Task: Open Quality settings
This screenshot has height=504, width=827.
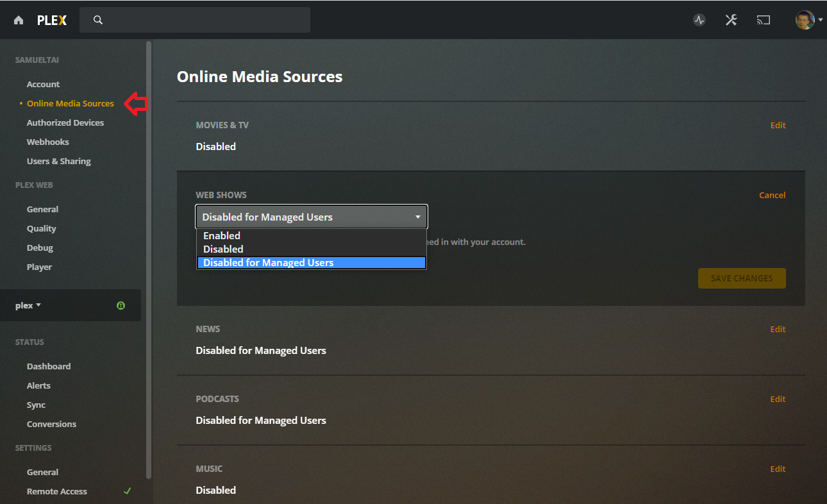Action: point(42,228)
